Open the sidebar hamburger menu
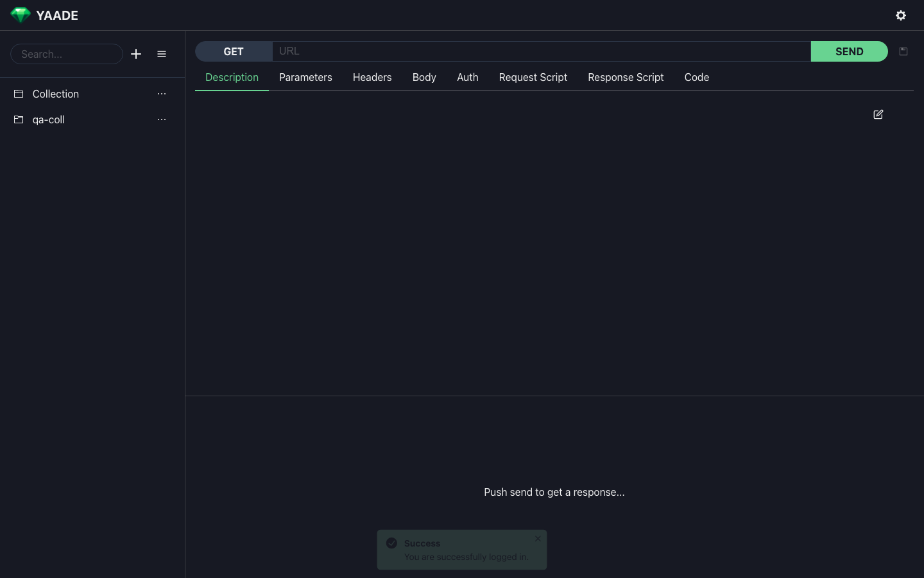924x578 pixels. pos(162,54)
